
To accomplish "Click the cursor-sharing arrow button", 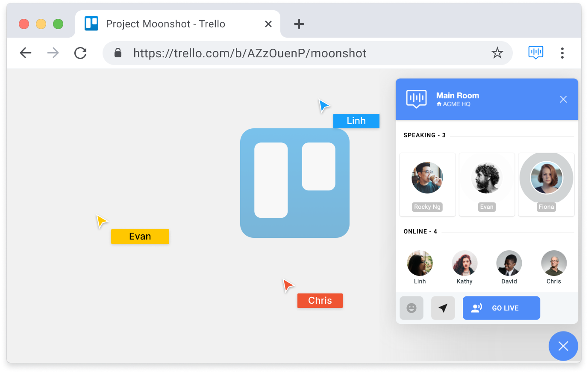I will click(x=443, y=308).
